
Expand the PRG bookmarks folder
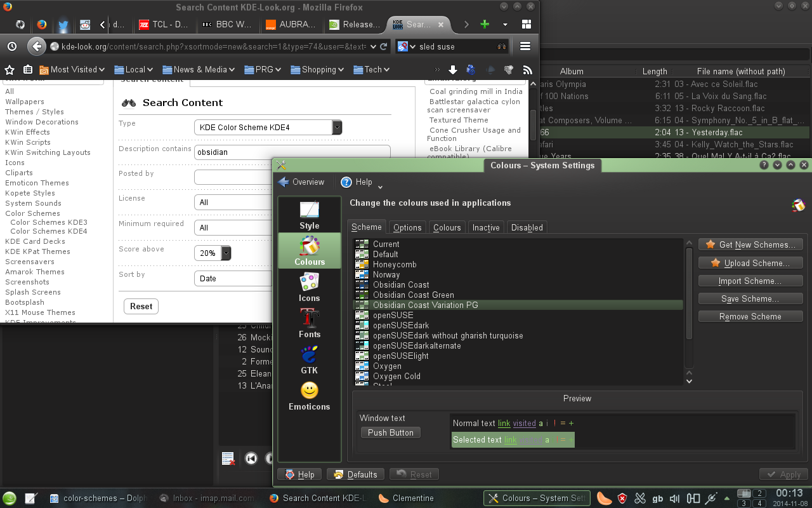click(x=262, y=70)
